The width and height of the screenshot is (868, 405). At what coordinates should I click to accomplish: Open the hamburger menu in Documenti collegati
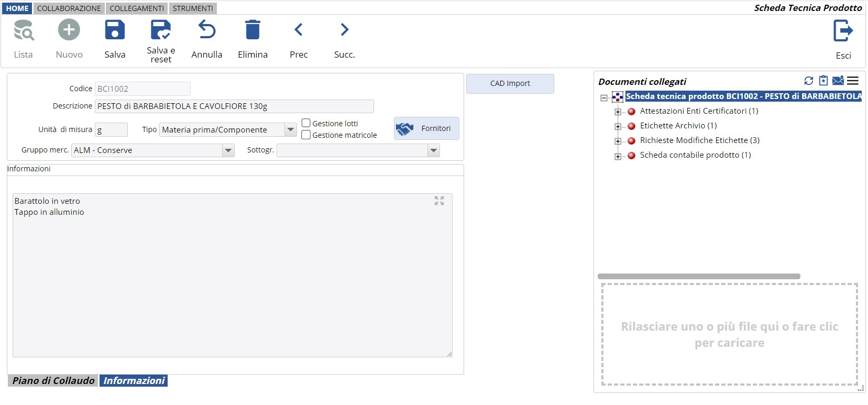click(x=853, y=81)
